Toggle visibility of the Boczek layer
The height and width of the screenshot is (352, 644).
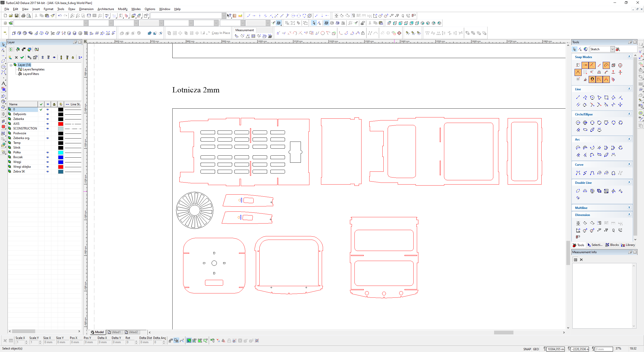coord(48,157)
